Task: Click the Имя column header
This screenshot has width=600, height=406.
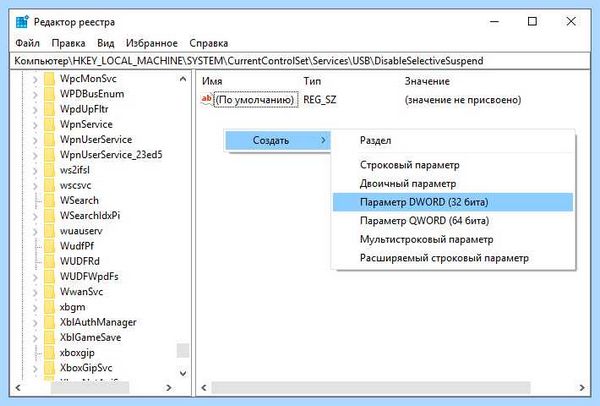Action: point(212,81)
